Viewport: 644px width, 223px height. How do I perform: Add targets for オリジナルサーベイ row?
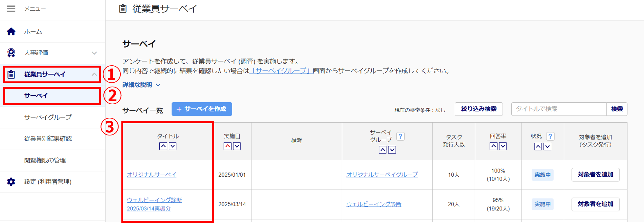coord(595,175)
